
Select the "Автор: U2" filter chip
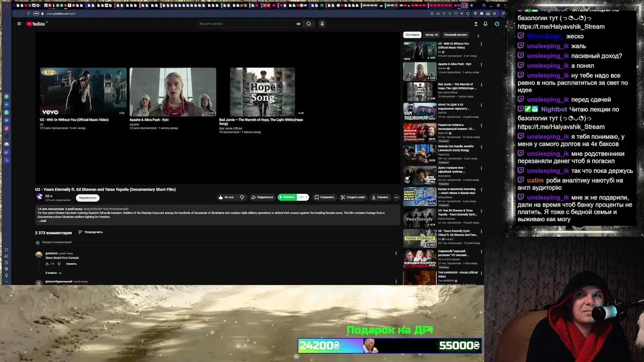(432, 35)
